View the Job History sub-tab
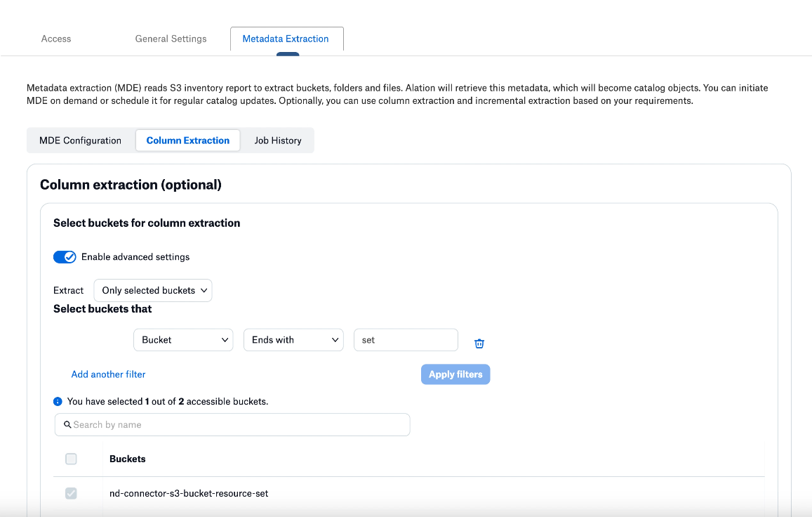 [278, 140]
